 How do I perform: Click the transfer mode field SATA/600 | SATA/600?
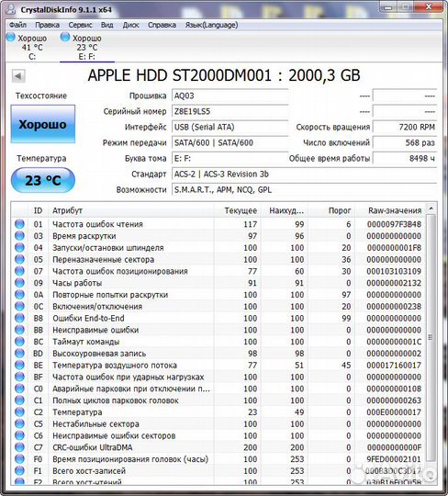[230, 142]
